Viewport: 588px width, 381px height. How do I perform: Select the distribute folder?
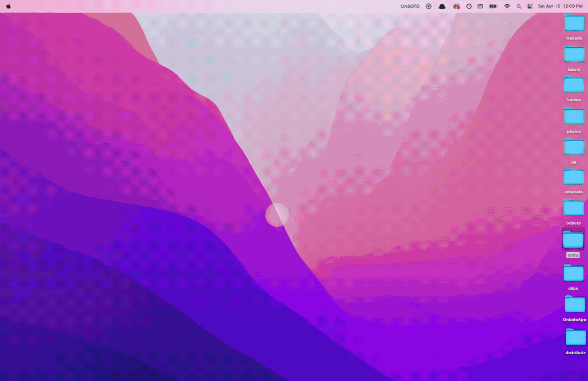point(575,337)
